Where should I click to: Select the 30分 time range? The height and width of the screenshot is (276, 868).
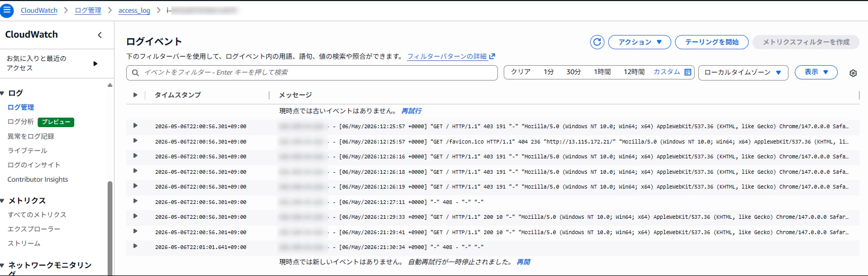point(574,72)
